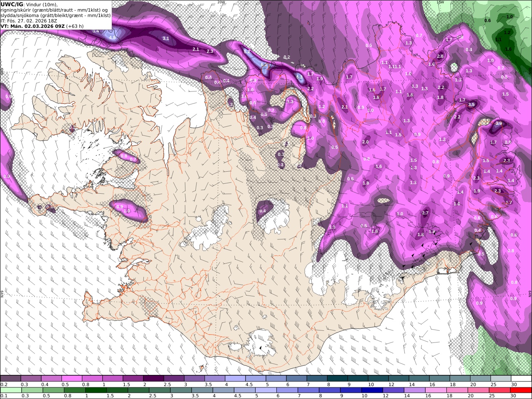Screen dimensions: 532x399
Task: Click the light lavender swatch between 4 and 4.5, upper legend
Action: [x=235, y=379]
